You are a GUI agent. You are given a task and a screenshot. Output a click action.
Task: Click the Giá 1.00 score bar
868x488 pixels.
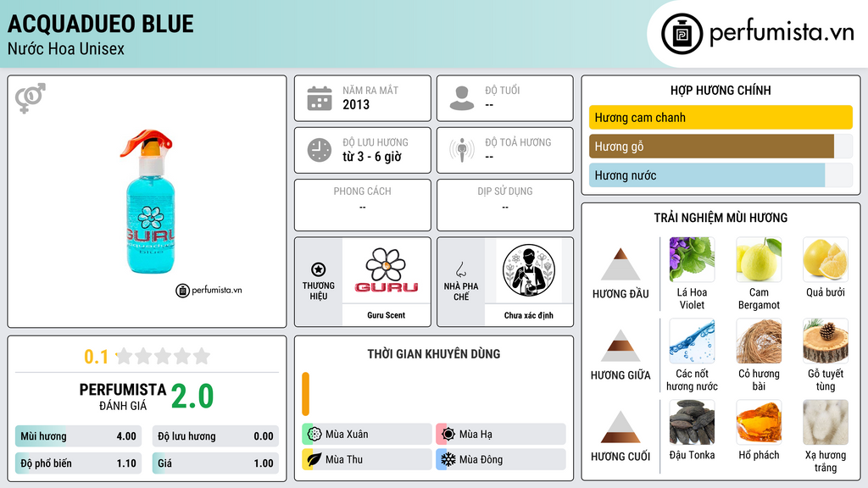215,463
